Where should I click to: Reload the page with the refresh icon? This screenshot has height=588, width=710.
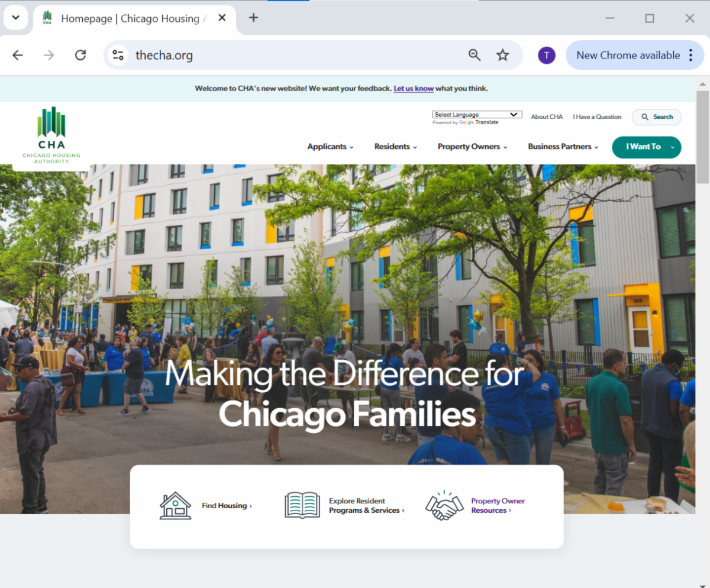(x=80, y=55)
